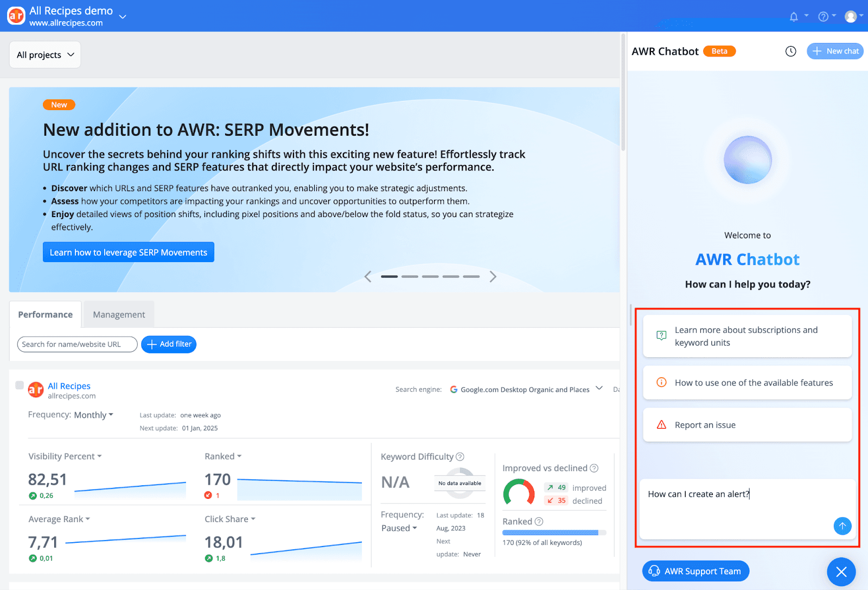This screenshot has height=590, width=868.
Task: Click the Ranked help icon near progress bar
Action: (x=539, y=522)
